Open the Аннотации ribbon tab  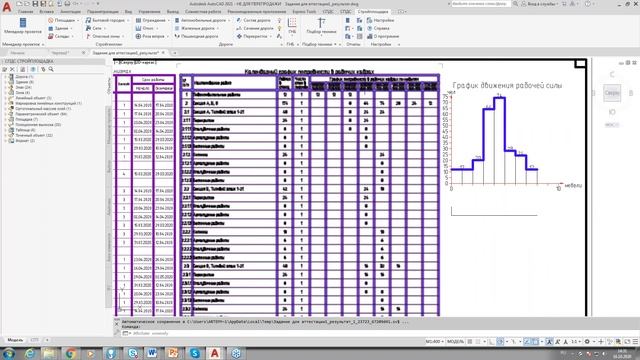[71, 12]
